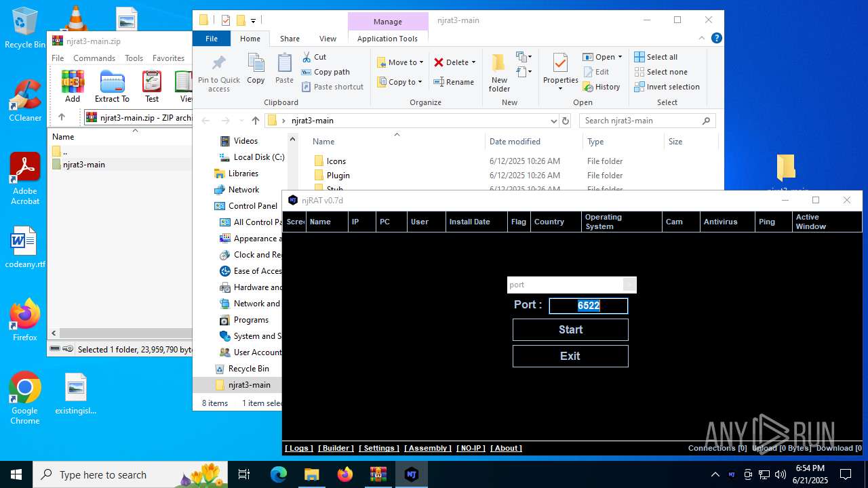Expand the Delete dropdown arrow
The image size is (868, 488).
point(473,62)
